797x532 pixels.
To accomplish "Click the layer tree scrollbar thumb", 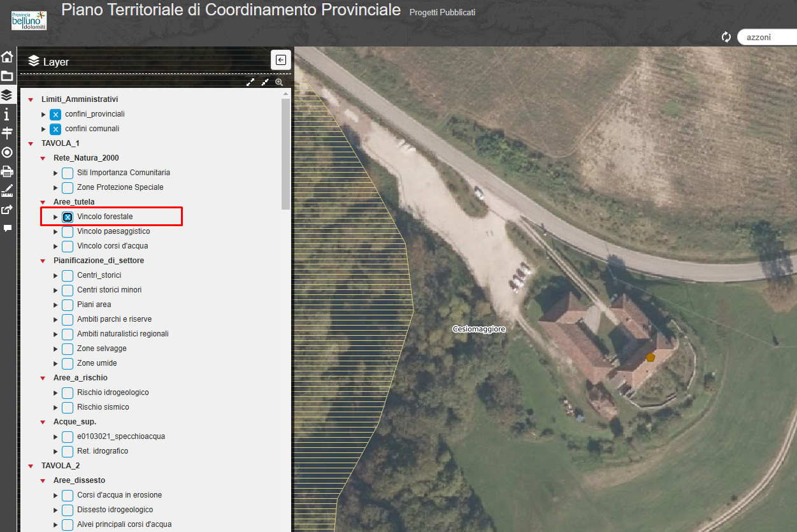I will pyautogui.click(x=285, y=154).
